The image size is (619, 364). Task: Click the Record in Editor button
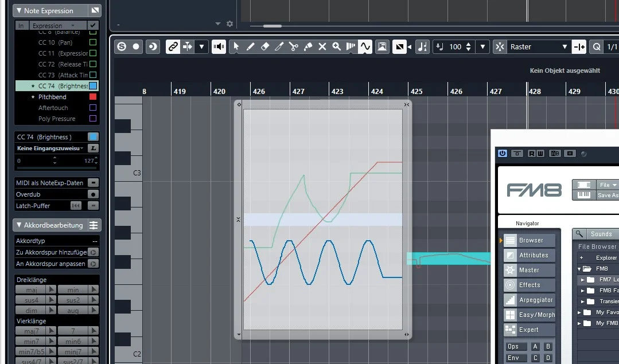(x=136, y=46)
